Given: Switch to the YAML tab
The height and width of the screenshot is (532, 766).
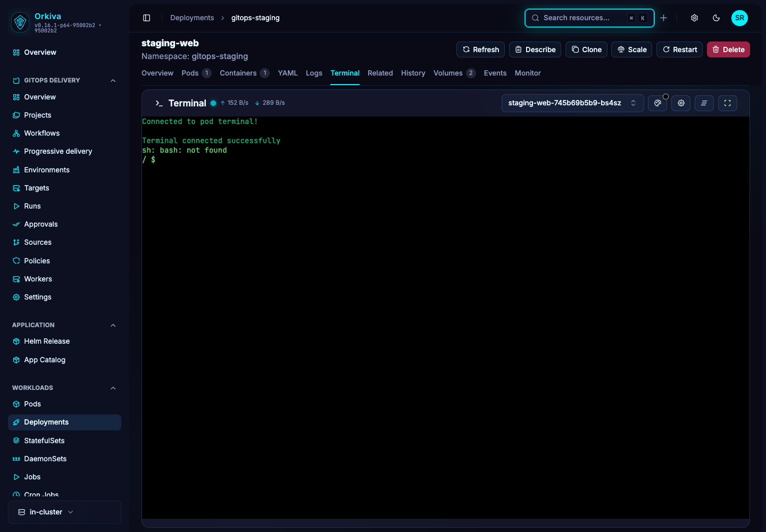Looking at the screenshot, I should click(288, 73).
